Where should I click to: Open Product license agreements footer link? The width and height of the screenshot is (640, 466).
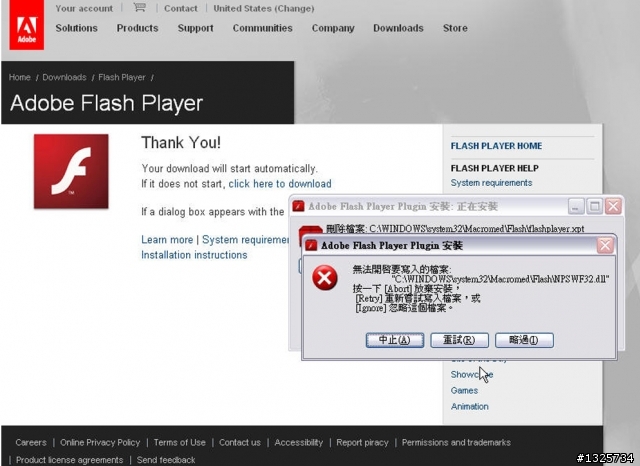point(69,460)
